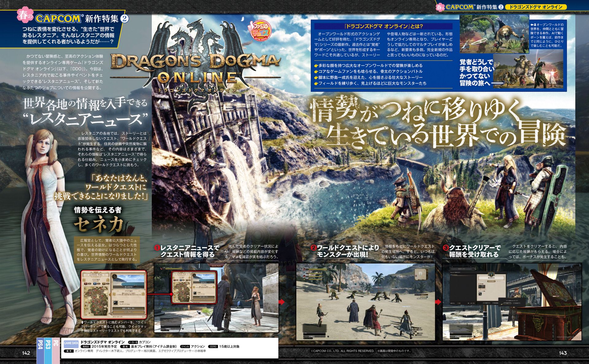Click the lion chimera battle image
The height and width of the screenshot is (364, 589).
coord(494,34)
